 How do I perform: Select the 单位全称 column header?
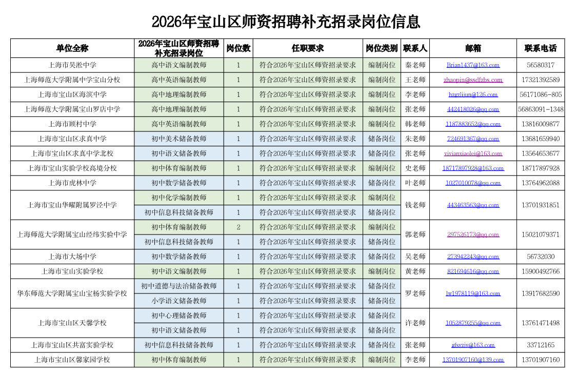point(72,48)
